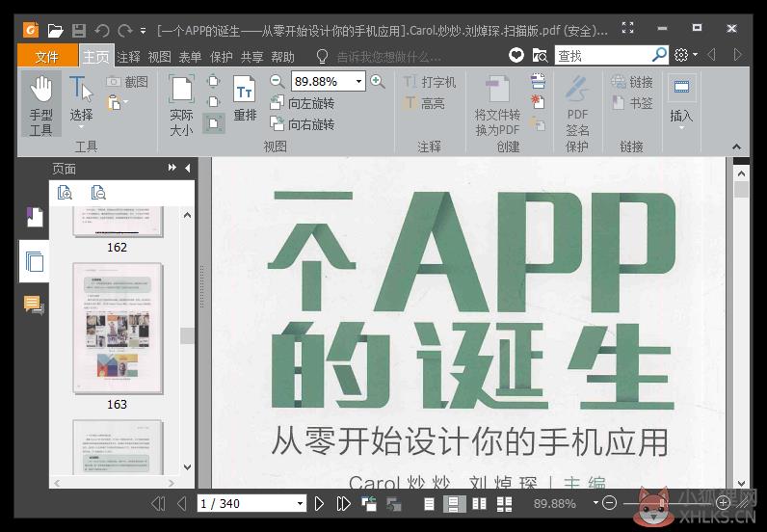767x532 pixels.
Task: Open the clipboard paste icon under 截图
Action: coord(114,103)
